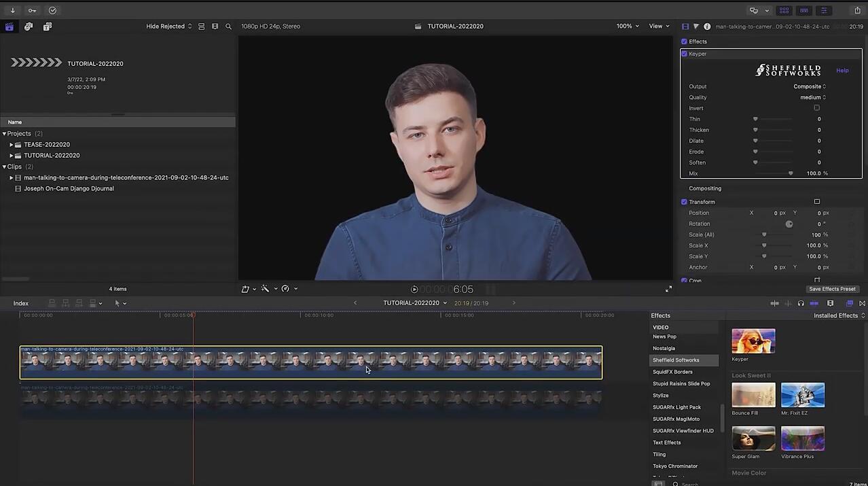Screen dimensions: 868x486
Task: Click the Import Media arrow icon
Action: click(12, 10)
